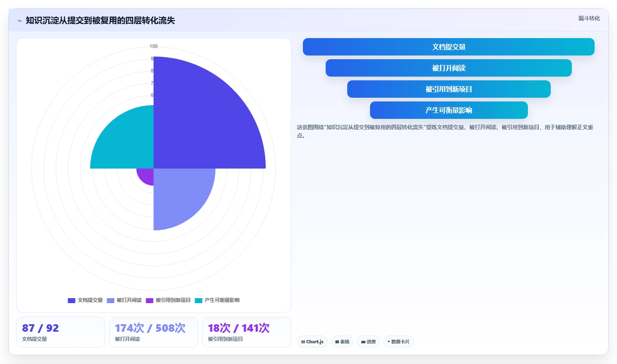Click the 漏斗转化 tag in the header
This screenshot has width=617, height=364.
coord(589,18)
